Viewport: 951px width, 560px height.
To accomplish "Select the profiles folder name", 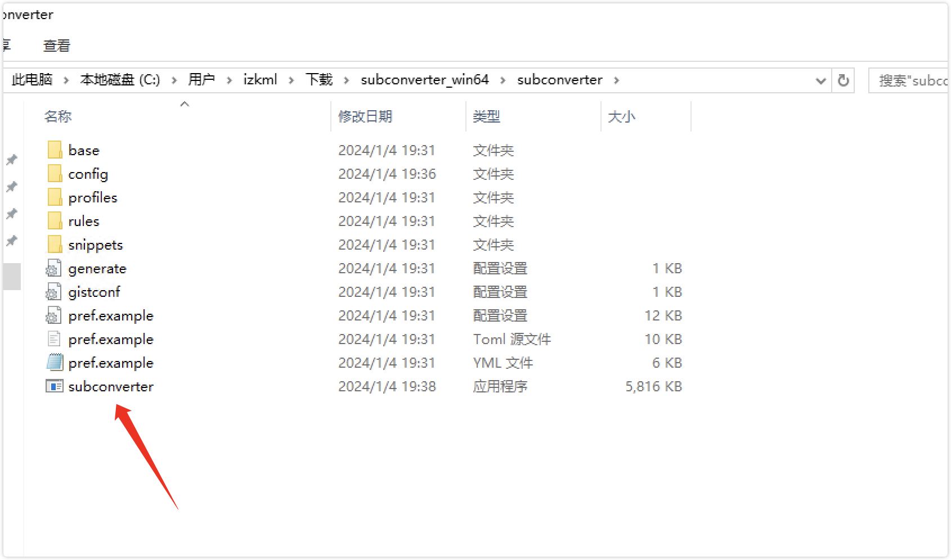I will pos(93,198).
